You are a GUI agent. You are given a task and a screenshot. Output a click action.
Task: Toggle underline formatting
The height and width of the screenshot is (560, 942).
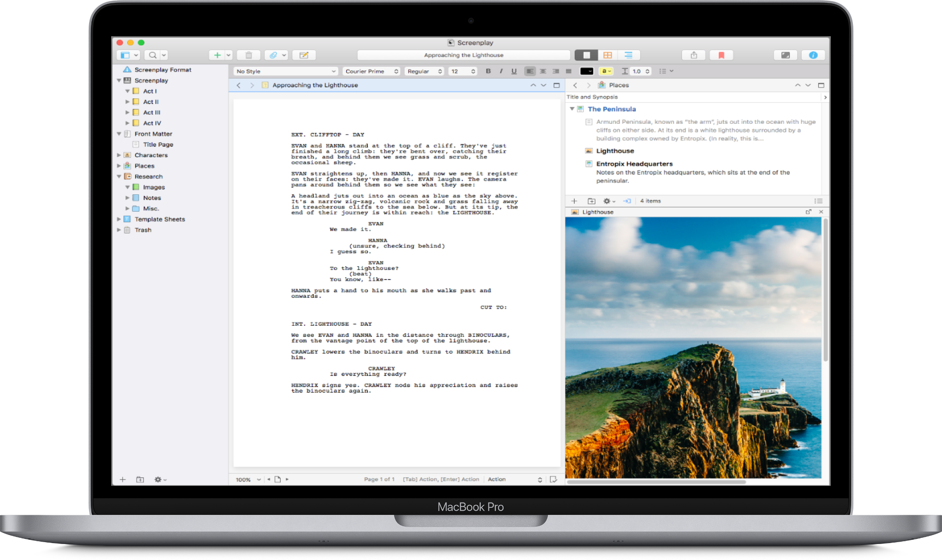click(x=514, y=71)
